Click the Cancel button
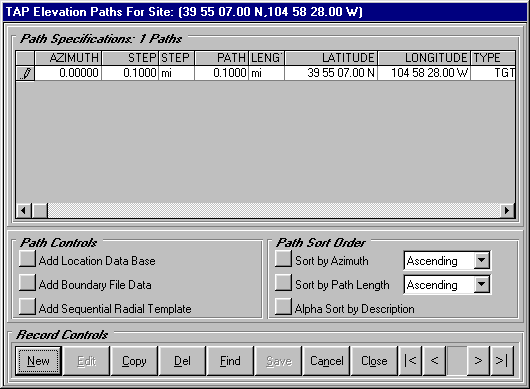 (326, 361)
